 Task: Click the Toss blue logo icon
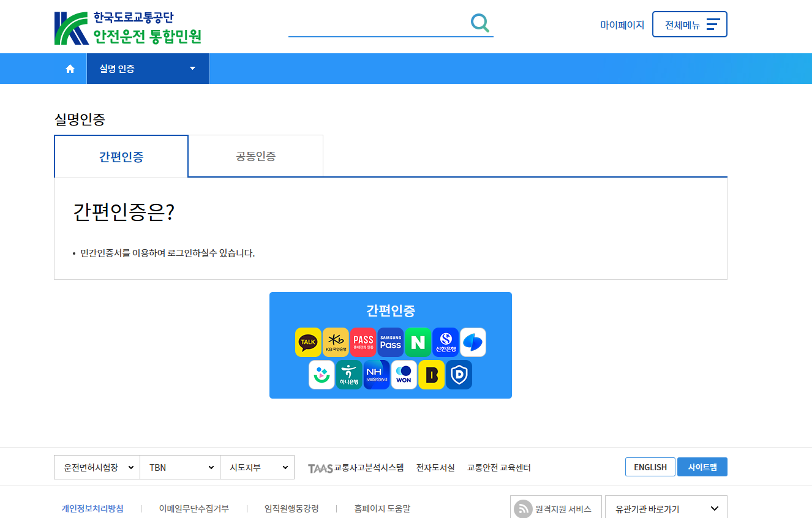click(473, 342)
